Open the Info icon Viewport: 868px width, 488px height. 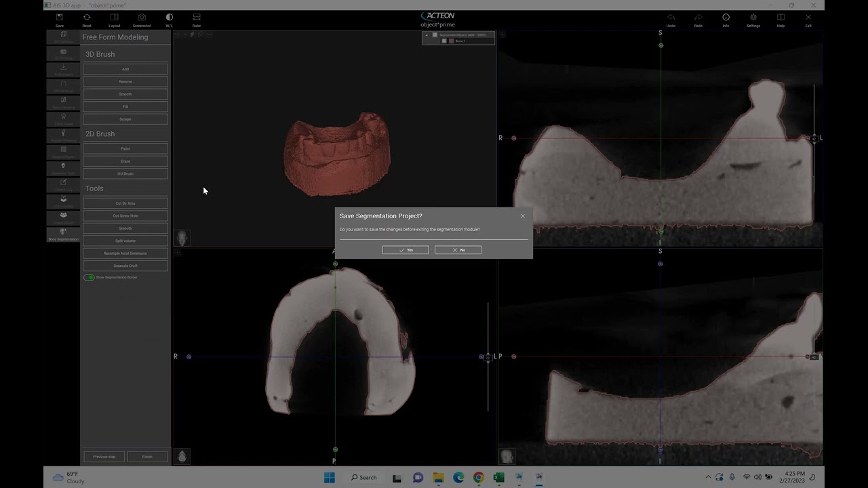pyautogui.click(x=726, y=20)
